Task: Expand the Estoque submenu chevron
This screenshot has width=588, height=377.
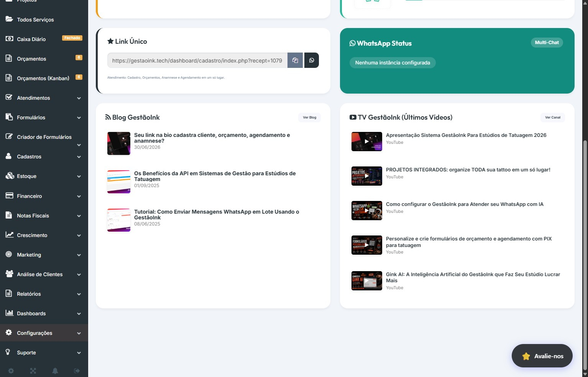Action: pyautogui.click(x=79, y=176)
